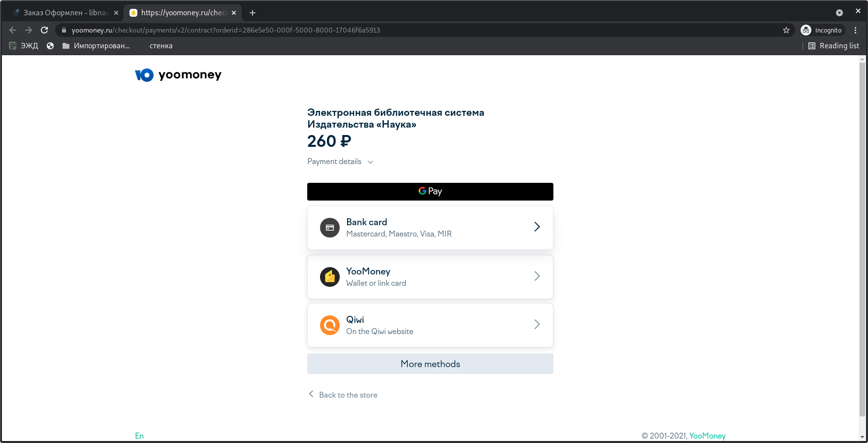868x443 pixels.
Task: Click browser back arrow
Action: pos(13,30)
